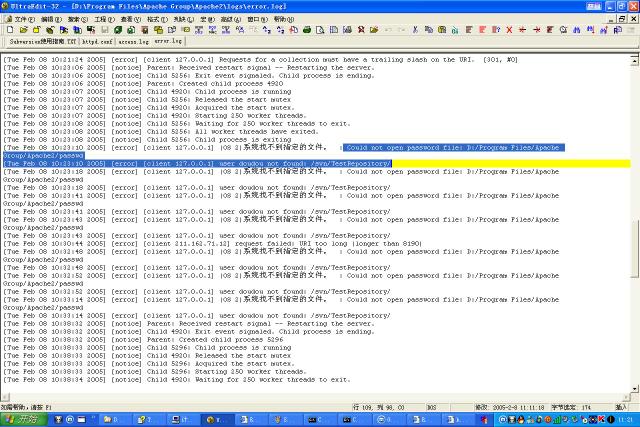Open the 帮助(H) Help menu
This screenshot has height=427, width=640.
click(283, 19)
